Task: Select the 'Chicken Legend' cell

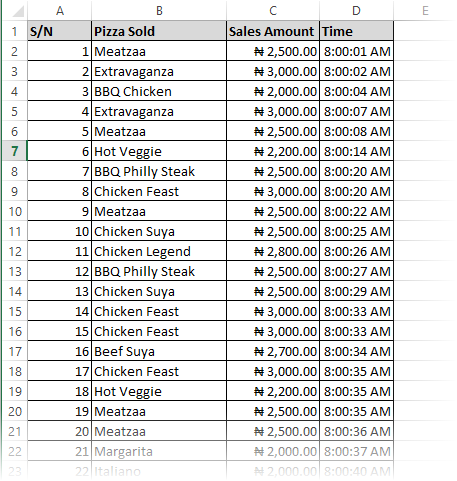Action: [x=159, y=251]
